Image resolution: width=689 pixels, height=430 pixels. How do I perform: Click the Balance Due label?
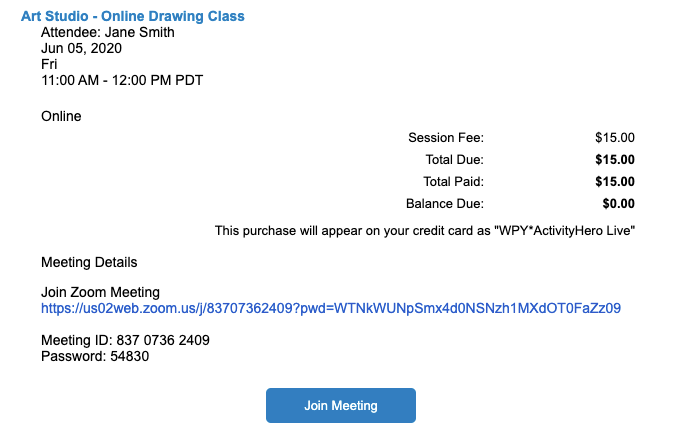click(x=445, y=203)
